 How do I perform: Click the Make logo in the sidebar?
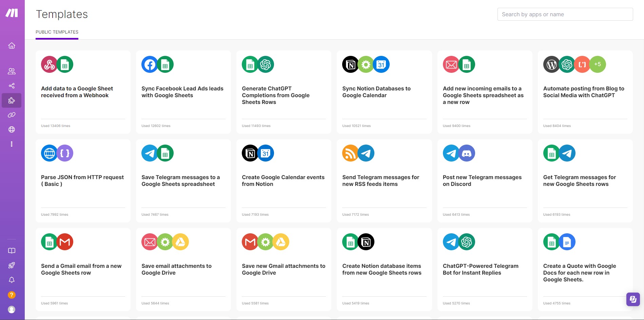click(12, 13)
